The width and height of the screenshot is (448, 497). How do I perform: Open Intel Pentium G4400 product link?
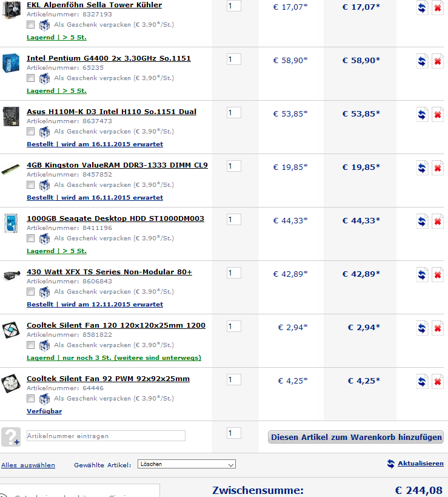[109, 58]
